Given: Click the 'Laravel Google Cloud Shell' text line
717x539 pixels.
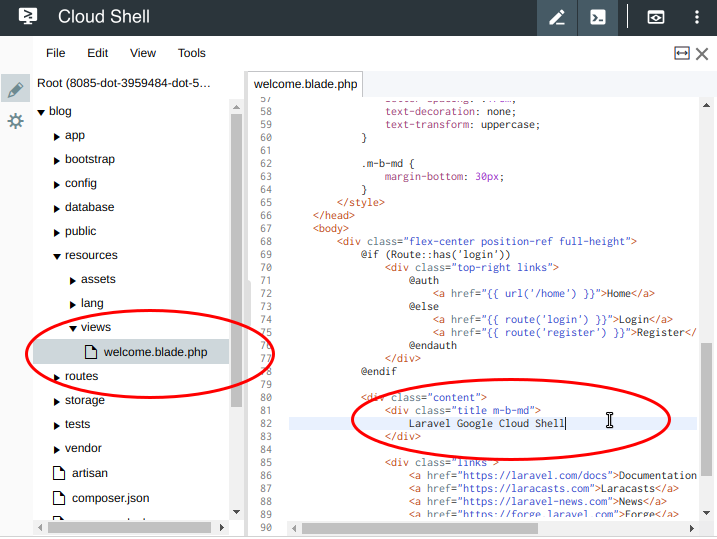Looking at the screenshot, I should click(487, 423).
